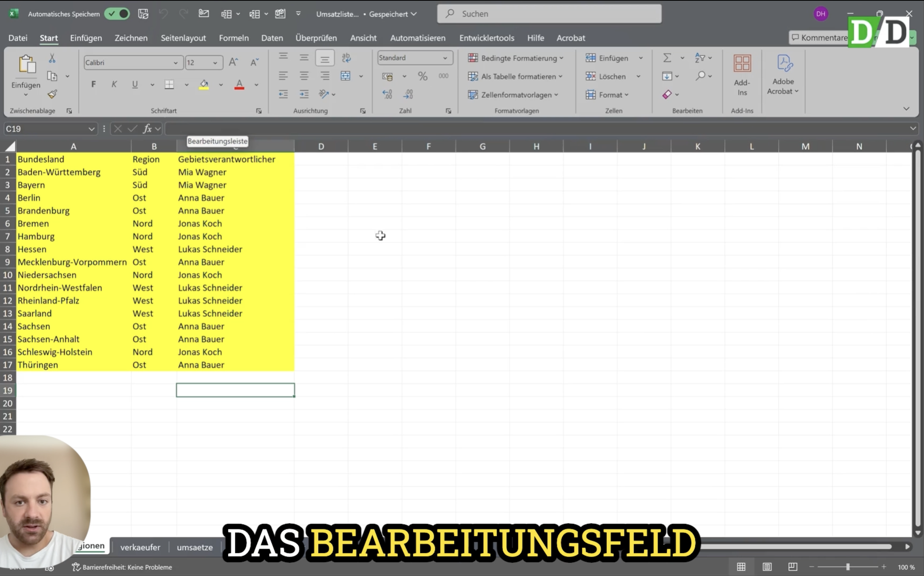Open the Formeln ribbon tab
924x576 pixels.
tap(234, 38)
